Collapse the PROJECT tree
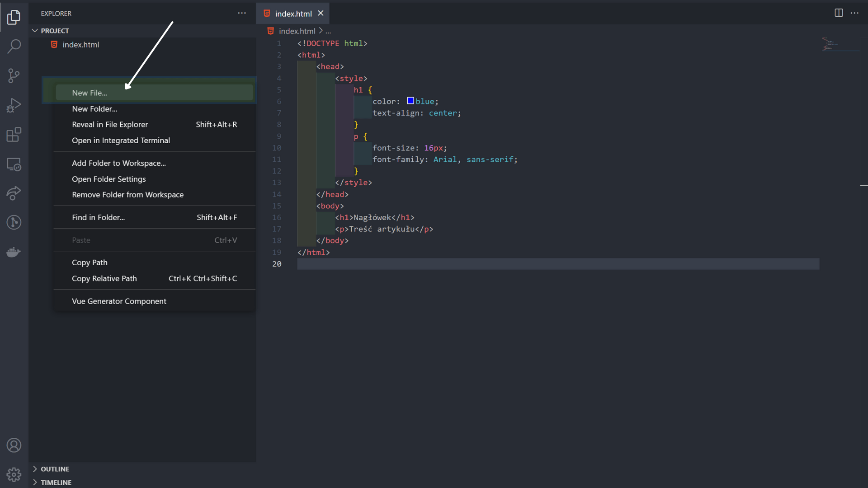868x488 pixels. [x=34, y=30]
